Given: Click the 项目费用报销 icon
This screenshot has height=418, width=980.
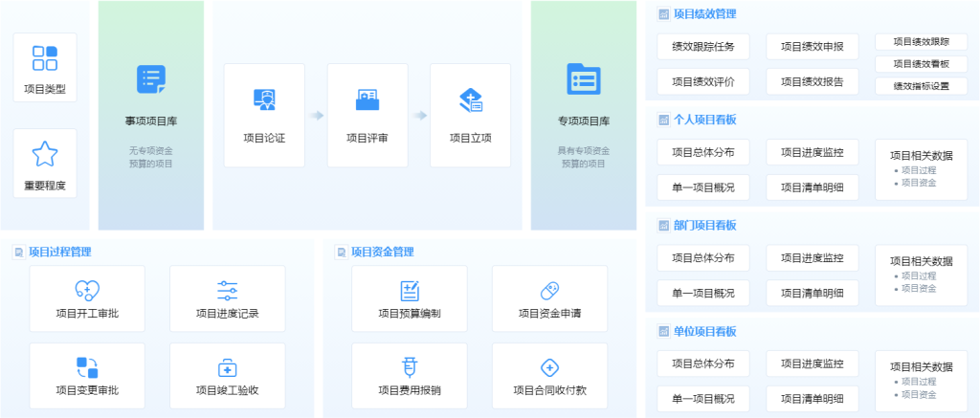Looking at the screenshot, I should tap(410, 367).
